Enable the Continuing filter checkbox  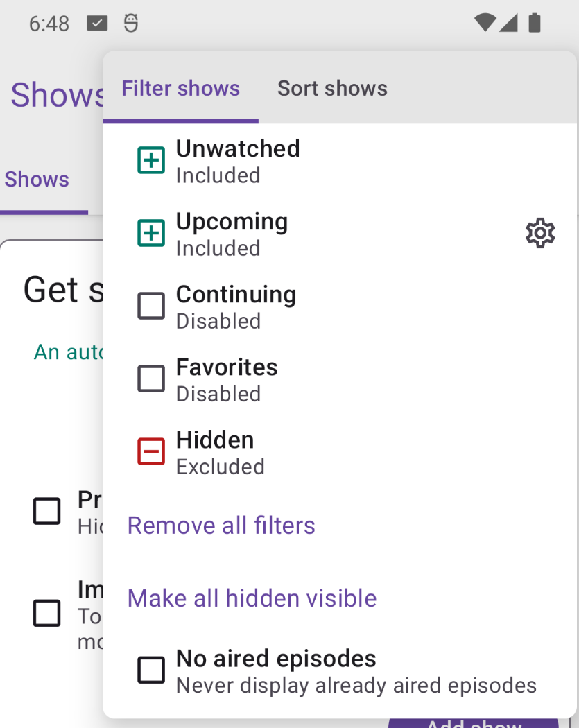151,306
